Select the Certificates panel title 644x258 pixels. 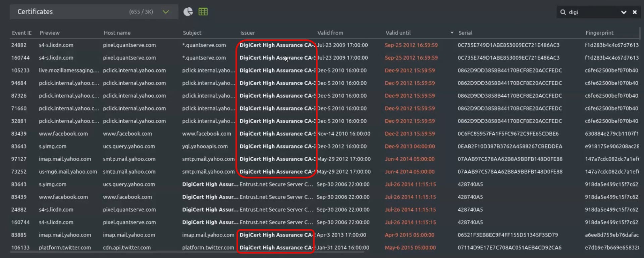tap(35, 12)
